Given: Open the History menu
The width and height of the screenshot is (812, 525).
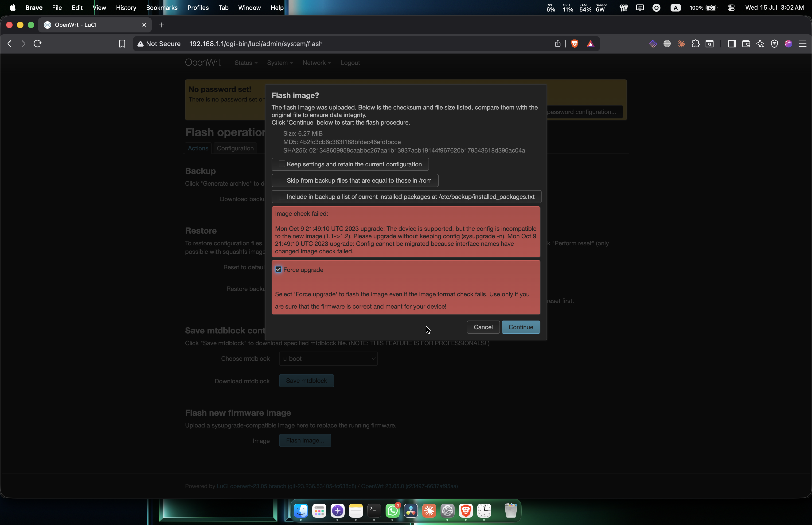Looking at the screenshot, I should click(126, 8).
